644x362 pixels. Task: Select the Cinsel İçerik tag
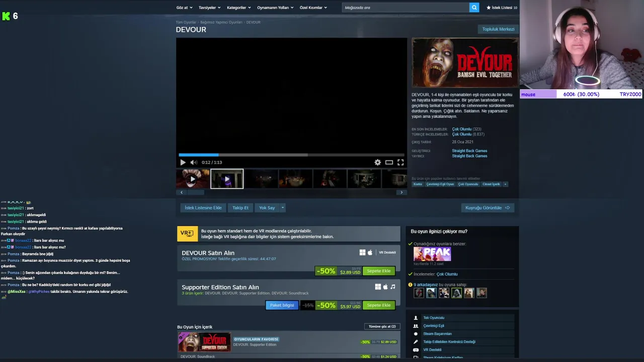(x=491, y=184)
